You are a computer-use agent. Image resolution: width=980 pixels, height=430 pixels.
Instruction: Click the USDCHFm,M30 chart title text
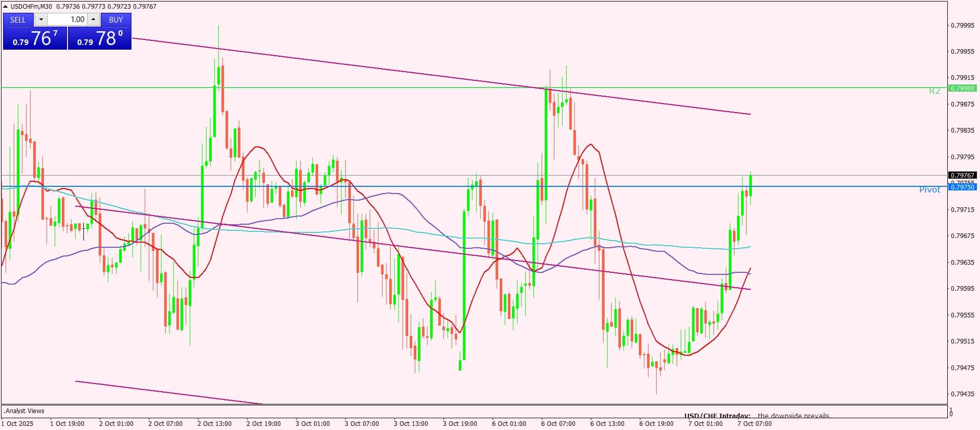coord(32,7)
